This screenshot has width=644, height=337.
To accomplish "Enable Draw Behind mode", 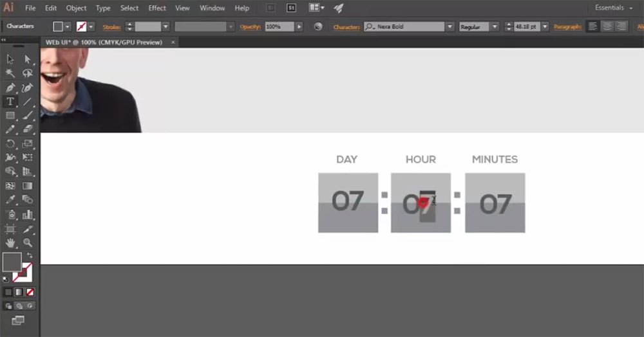I will [x=19, y=306].
